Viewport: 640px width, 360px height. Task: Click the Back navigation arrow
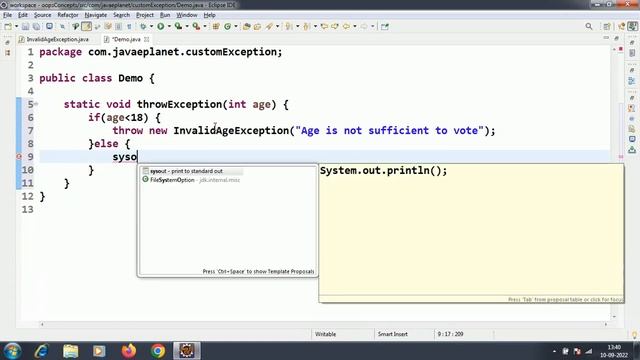coord(346,27)
